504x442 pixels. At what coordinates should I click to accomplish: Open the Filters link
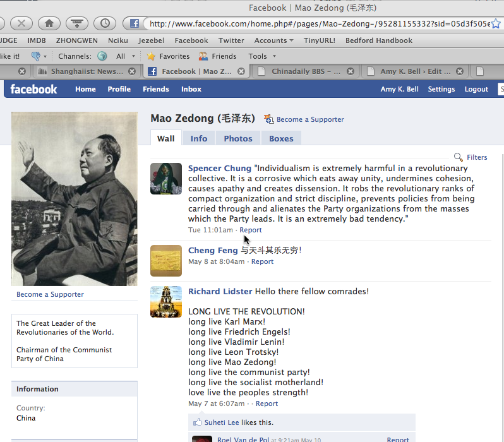coord(477,157)
